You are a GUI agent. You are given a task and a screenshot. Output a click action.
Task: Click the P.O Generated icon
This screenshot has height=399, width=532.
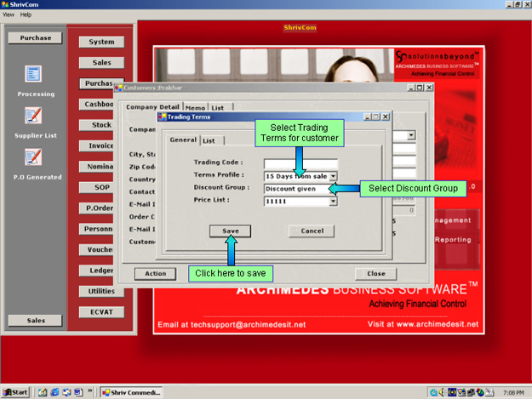click(x=33, y=157)
